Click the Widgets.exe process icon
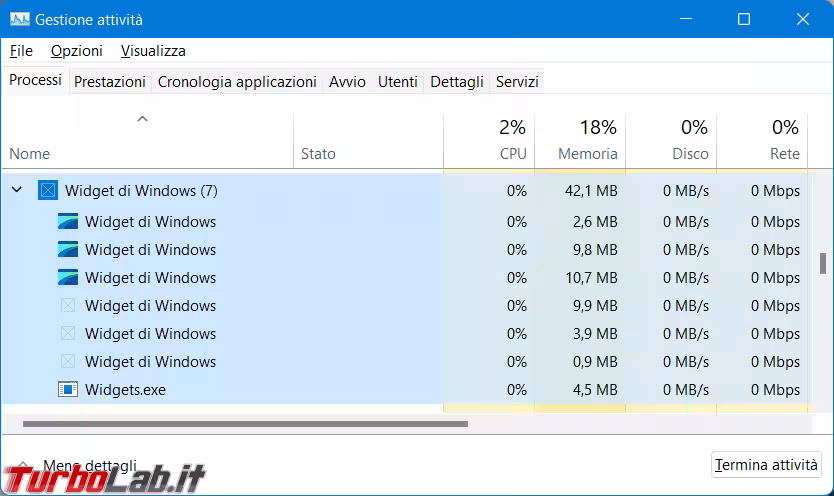834x496 pixels. [x=68, y=390]
